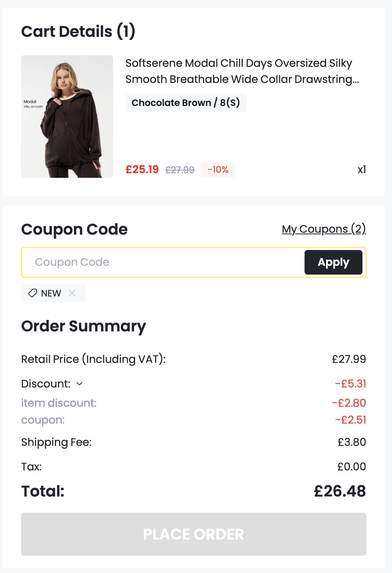This screenshot has height=573, width=392.
Task: Click the order Total amount £26.48
Action: [x=340, y=491]
